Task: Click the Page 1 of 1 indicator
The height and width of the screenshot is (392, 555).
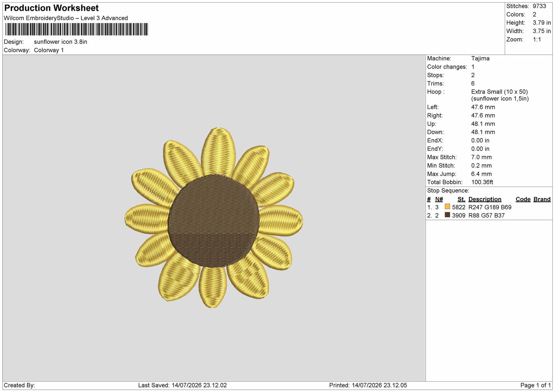Action: (x=536, y=385)
